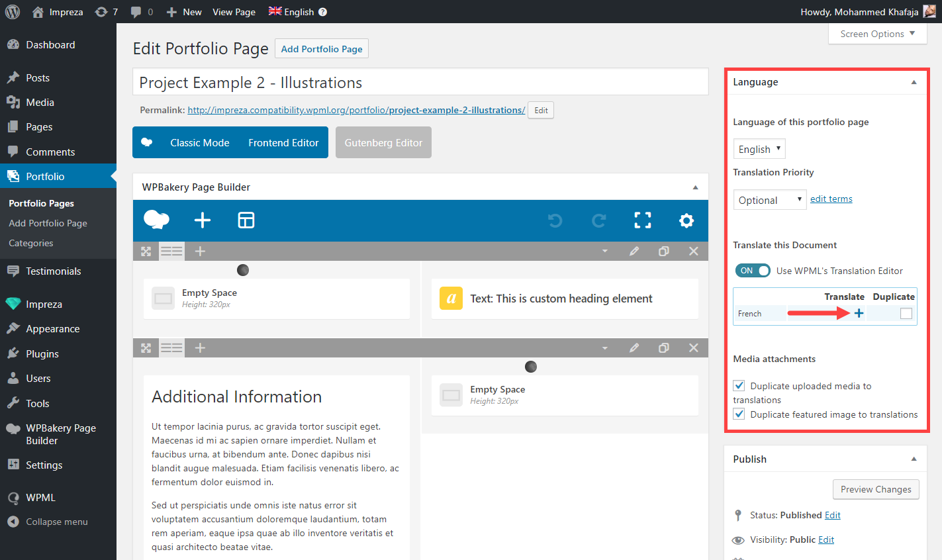Click the Preview Changes button
This screenshot has width=942, height=560.
point(876,489)
